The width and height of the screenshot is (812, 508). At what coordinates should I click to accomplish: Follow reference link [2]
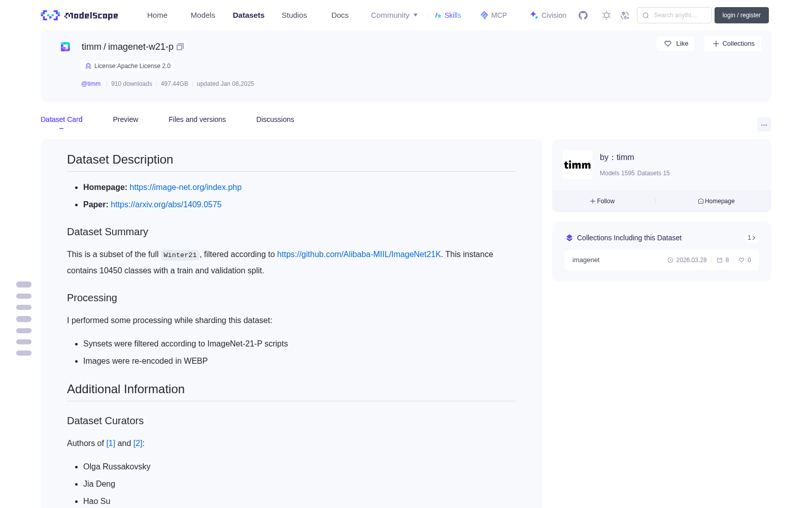[x=138, y=443]
